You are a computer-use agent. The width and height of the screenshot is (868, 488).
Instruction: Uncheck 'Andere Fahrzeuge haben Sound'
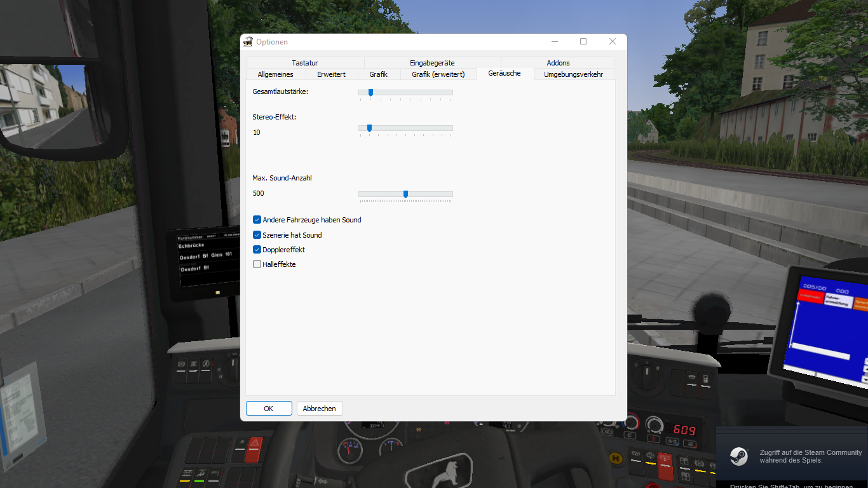pos(257,220)
